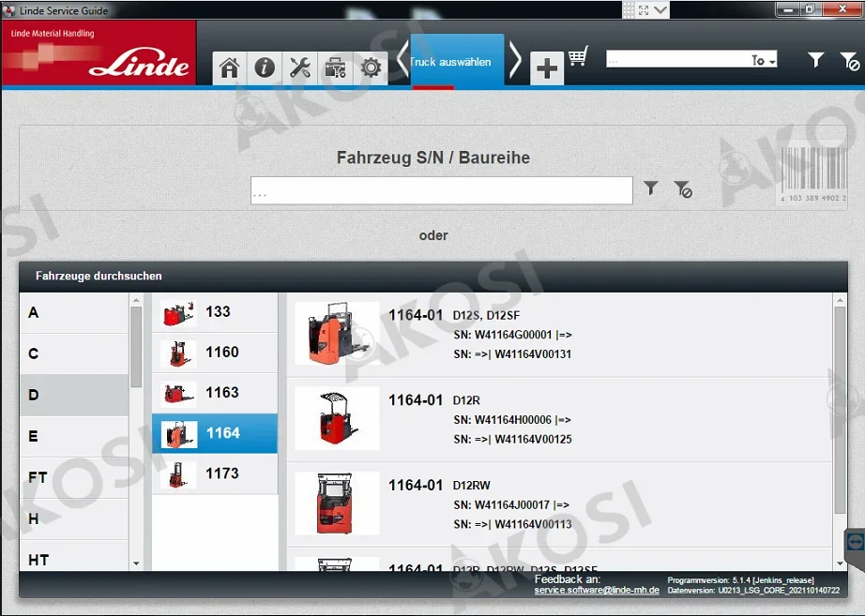
Task: Click the D12RW model label
Action: click(x=472, y=486)
